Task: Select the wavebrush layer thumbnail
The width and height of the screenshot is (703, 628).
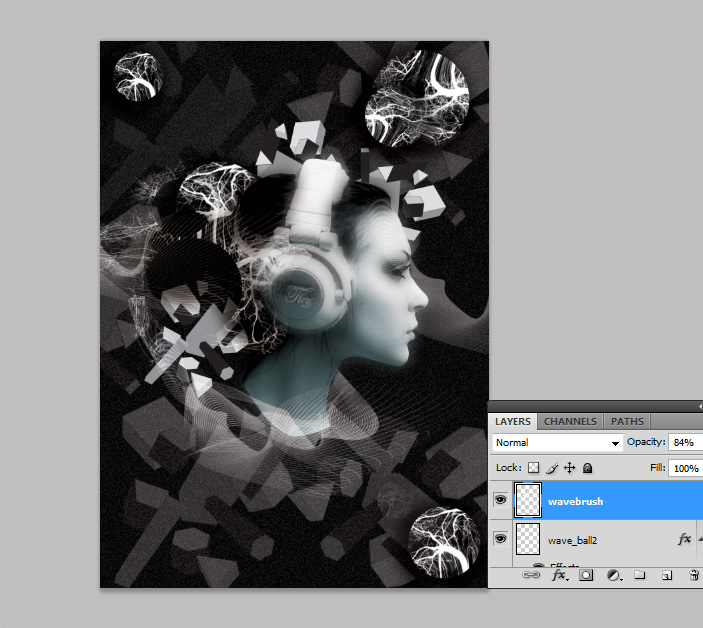Action: pos(526,499)
